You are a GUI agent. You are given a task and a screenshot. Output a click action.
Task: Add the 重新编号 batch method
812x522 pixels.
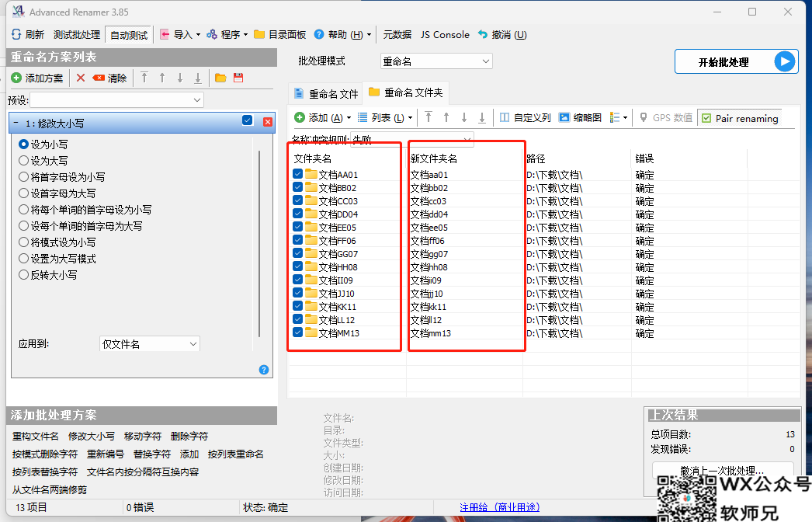[x=106, y=454]
